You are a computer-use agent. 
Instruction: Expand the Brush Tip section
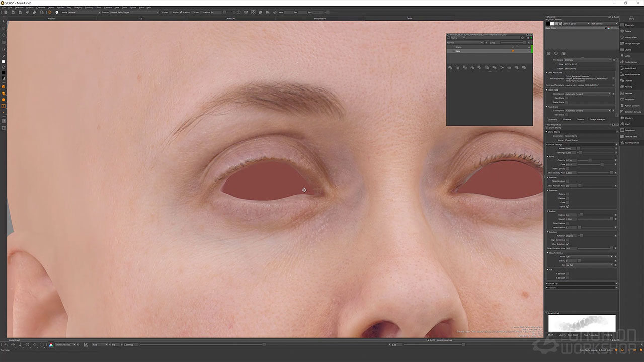[x=552, y=284]
